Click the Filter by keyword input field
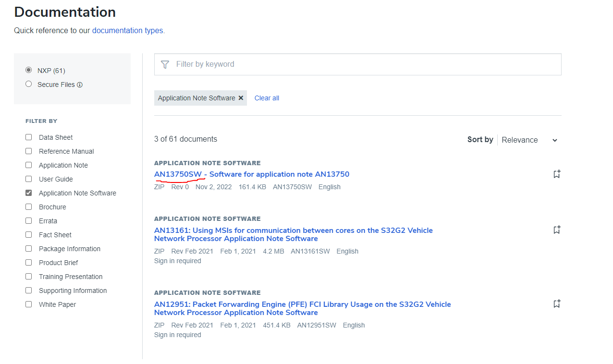The image size is (613, 364). (365, 64)
